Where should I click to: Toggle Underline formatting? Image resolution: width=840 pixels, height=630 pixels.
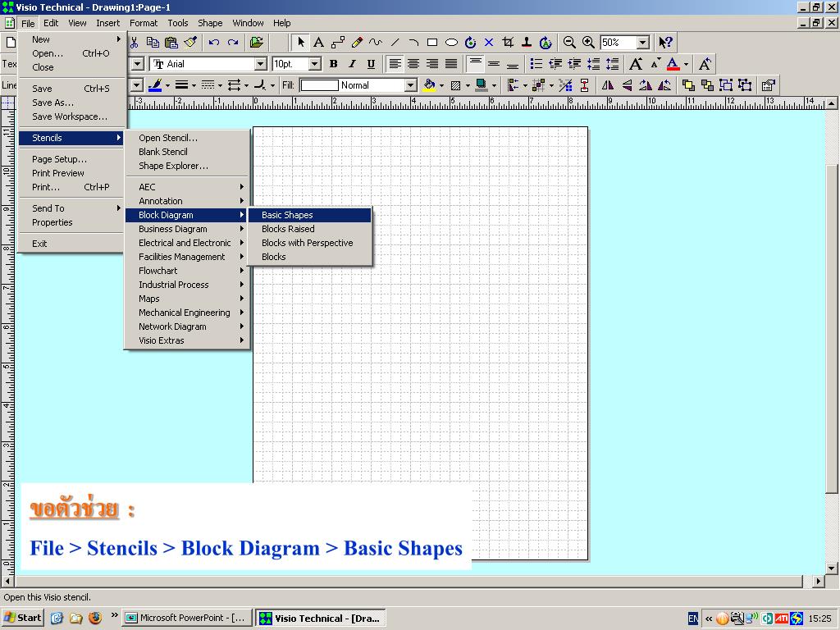click(371, 64)
